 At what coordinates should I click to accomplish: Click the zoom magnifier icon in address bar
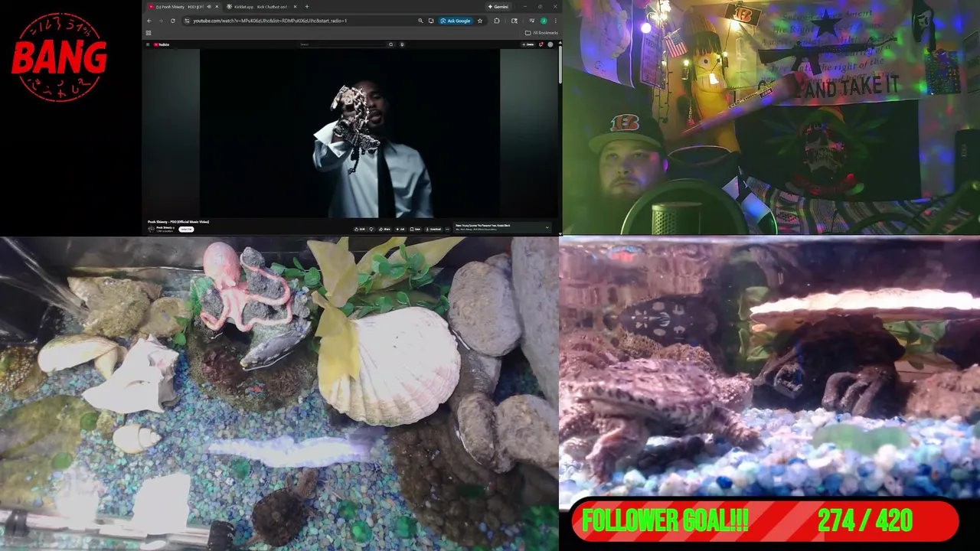pyautogui.click(x=420, y=21)
